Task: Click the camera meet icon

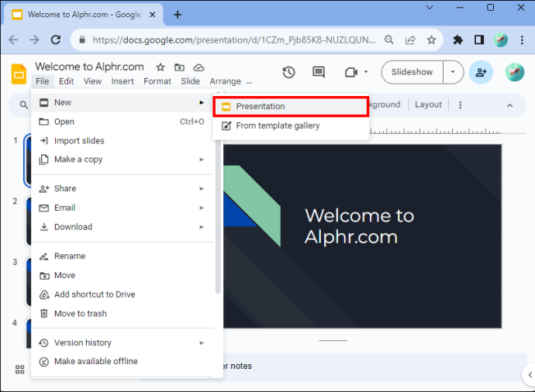Action: click(351, 72)
